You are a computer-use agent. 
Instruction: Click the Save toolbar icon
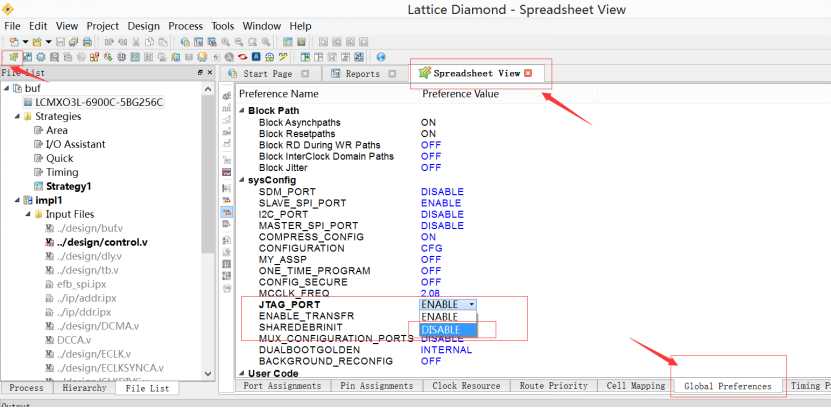tap(60, 42)
